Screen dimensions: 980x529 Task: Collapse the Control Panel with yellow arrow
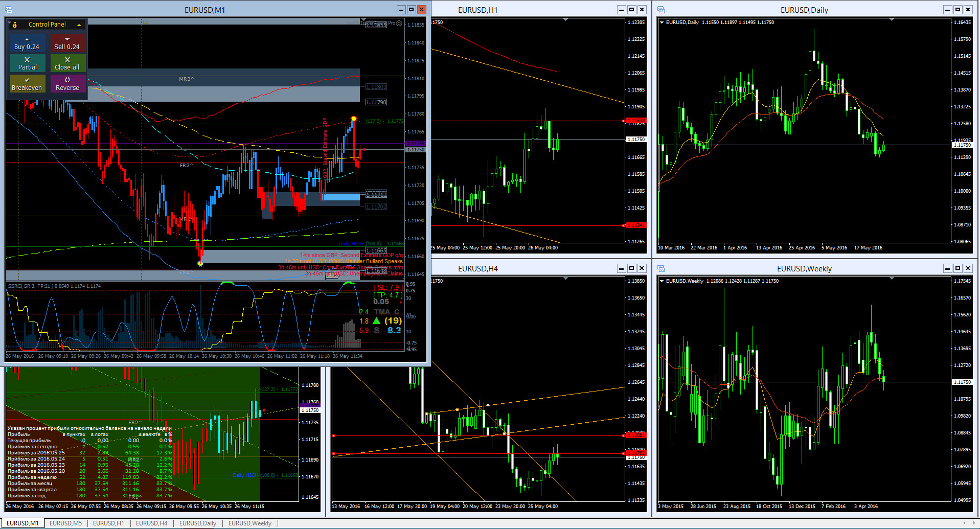pyautogui.click(x=79, y=25)
